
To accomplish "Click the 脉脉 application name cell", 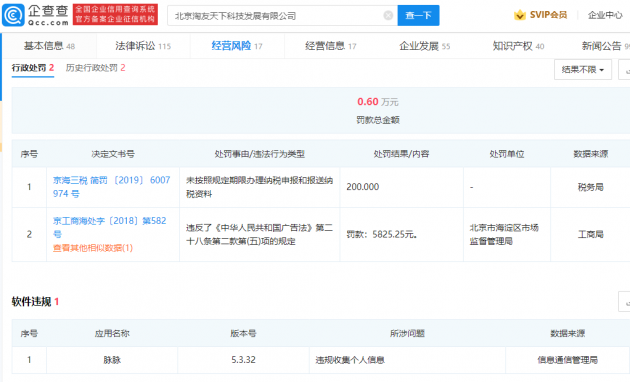I will tap(112, 360).
